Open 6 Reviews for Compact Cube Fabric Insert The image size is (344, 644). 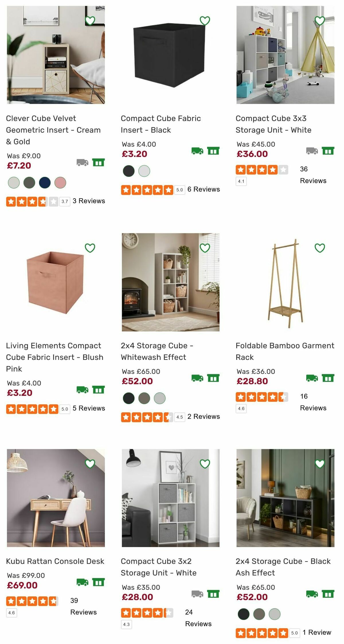(204, 189)
